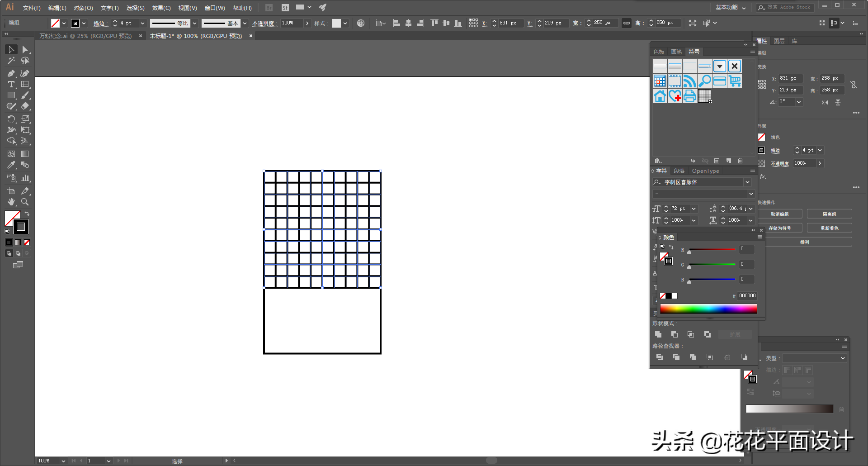868x466 pixels.
Task: Select the Scale tool
Action: point(25,119)
